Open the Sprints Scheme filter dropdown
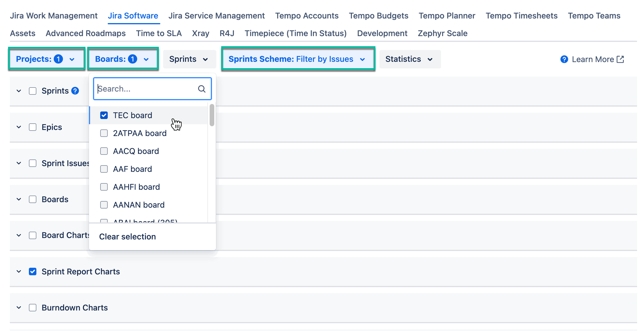The image size is (644, 331). (x=298, y=59)
